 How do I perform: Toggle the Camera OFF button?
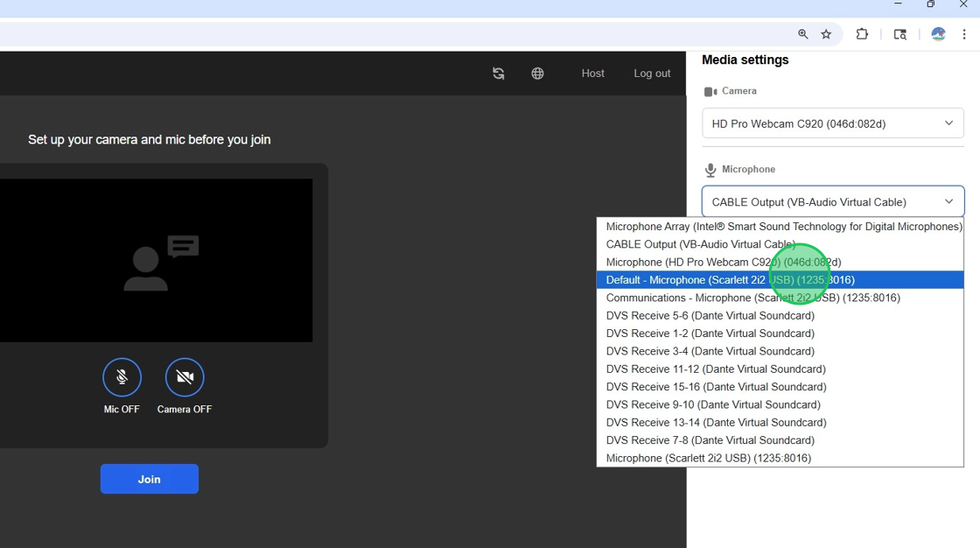tap(184, 376)
